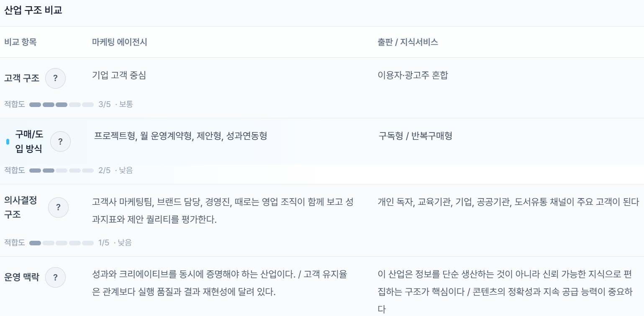Select the 비교 항목 column header

point(20,42)
